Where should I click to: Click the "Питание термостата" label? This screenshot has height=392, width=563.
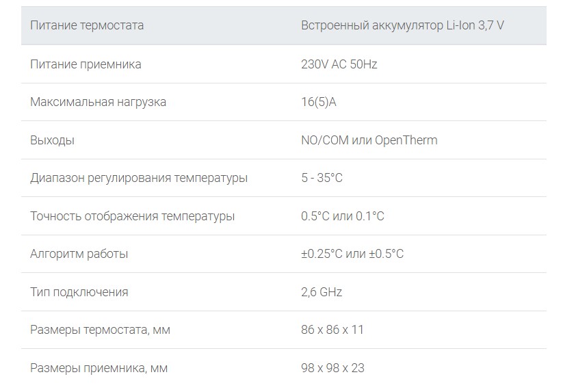click(87, 26)
